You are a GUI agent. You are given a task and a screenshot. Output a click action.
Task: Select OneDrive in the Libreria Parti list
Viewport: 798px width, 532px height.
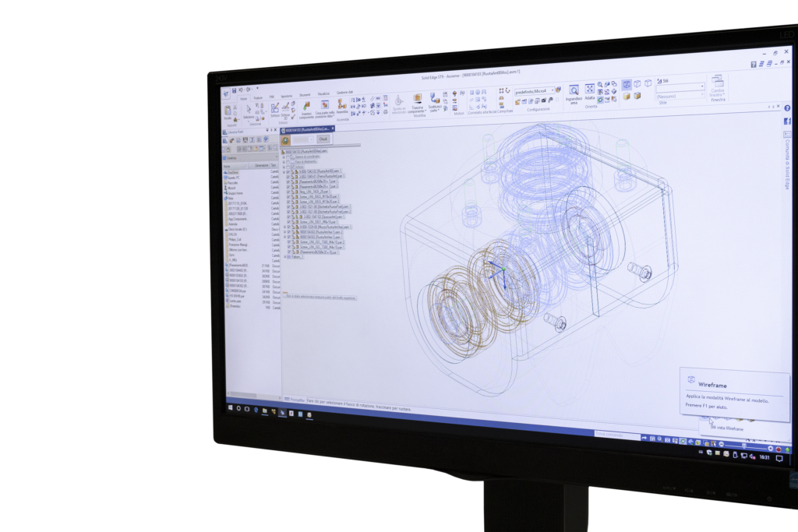pos(232,172)
